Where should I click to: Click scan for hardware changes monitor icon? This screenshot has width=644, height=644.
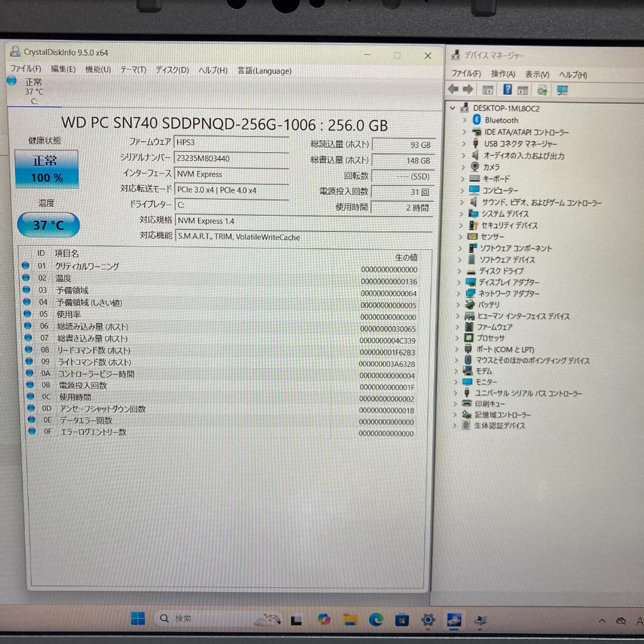(x=562, y=91)
